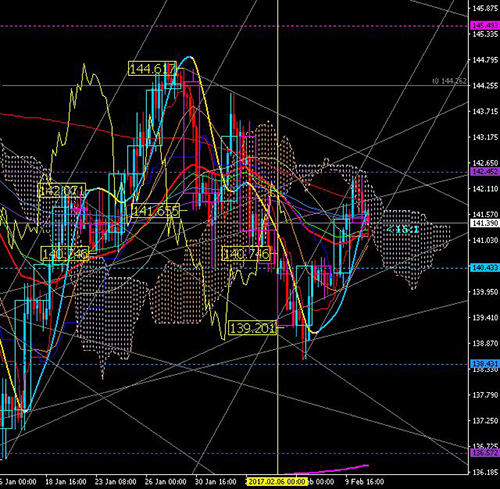Click the right-side 140.746 price label
Screen dimensions: 500x489
click(246, 254)
